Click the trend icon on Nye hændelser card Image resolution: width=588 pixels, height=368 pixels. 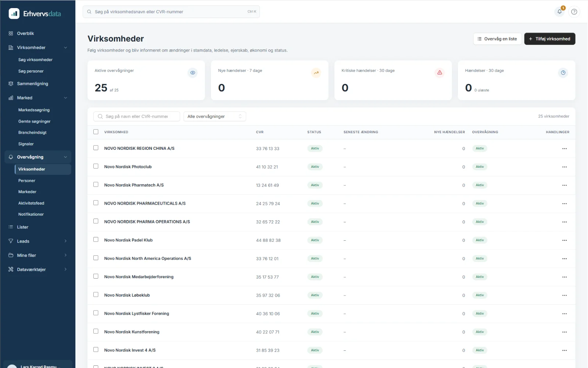pyautogui.click(x=316, y=72)
